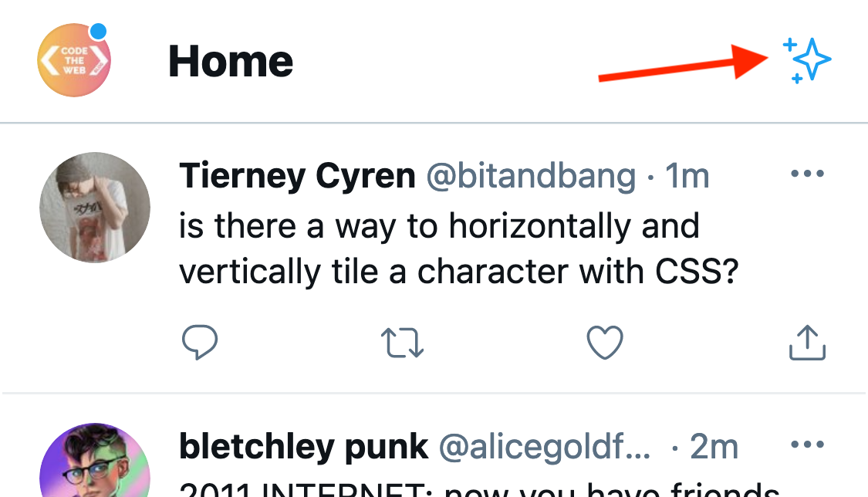
Task: Open the share icon on Tierney Cyren's tweet
Action: tap(806, 342)
